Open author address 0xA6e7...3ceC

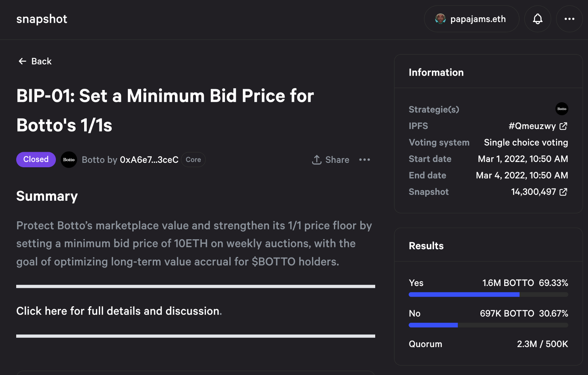pyautogui.click(x=149, y=160)
